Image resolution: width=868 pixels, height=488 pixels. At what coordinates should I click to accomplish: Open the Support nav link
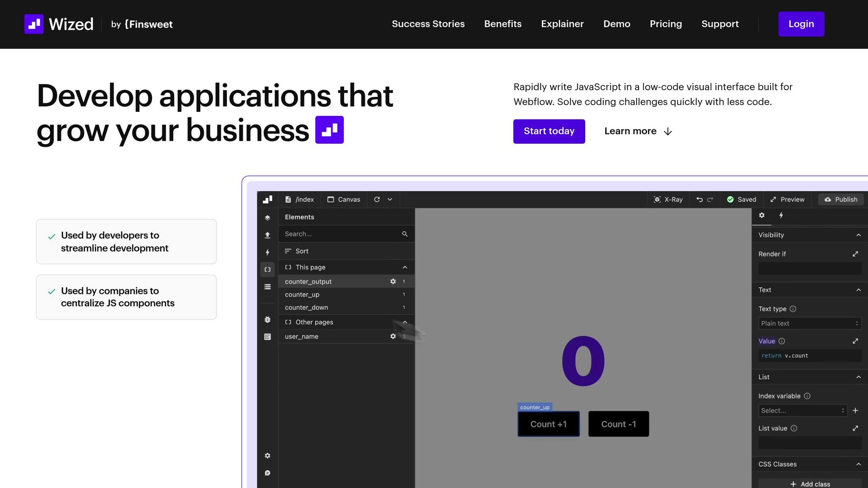point(720,24)
